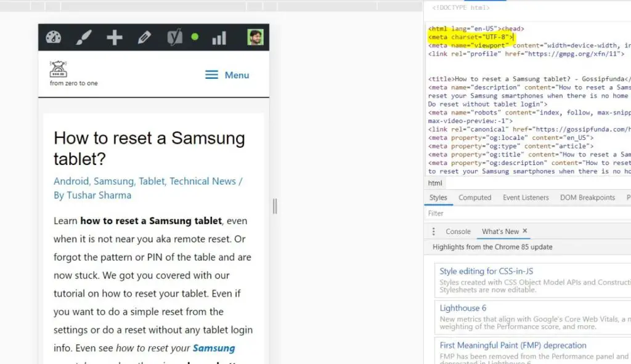631x364 pixels.
Task: Select the link rel profile line
Action: [x=526, y=54]
